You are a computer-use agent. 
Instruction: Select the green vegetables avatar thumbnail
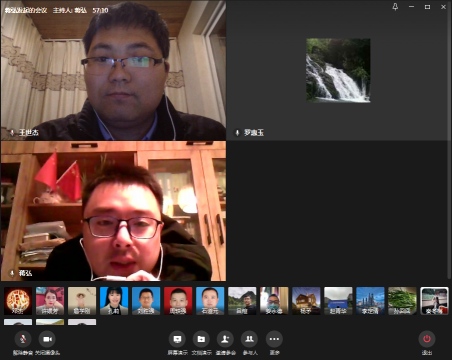point(402,301)
